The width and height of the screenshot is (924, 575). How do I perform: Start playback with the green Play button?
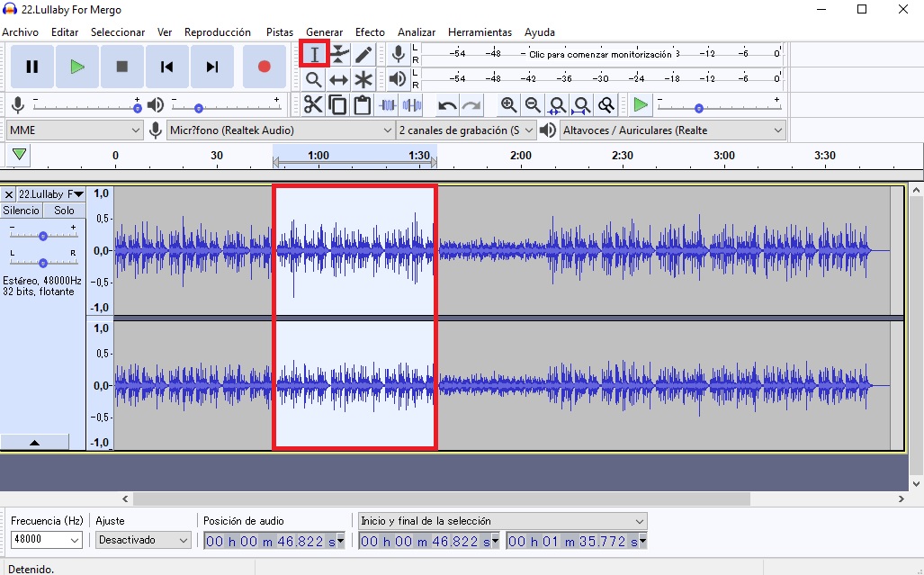(77, 67)
